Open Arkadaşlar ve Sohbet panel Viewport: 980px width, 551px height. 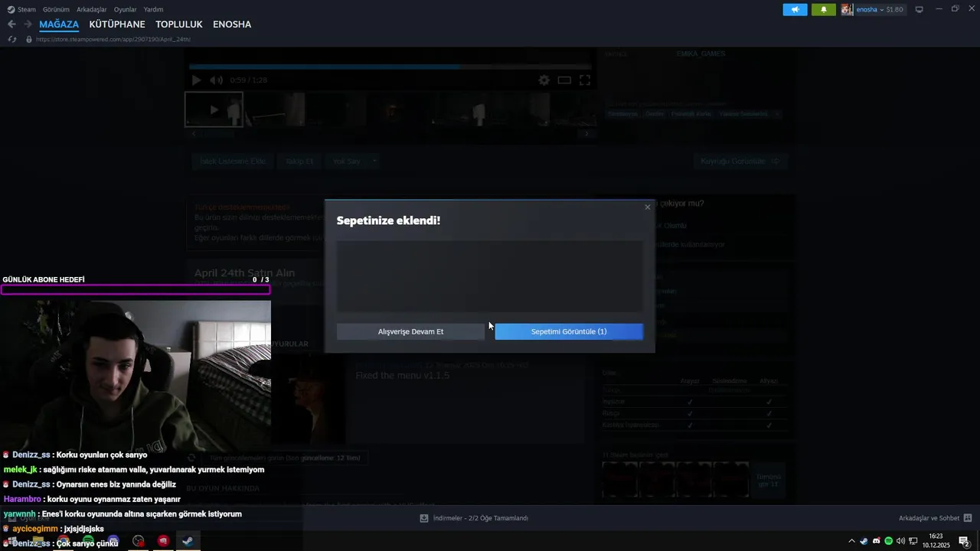coord(929,518)
